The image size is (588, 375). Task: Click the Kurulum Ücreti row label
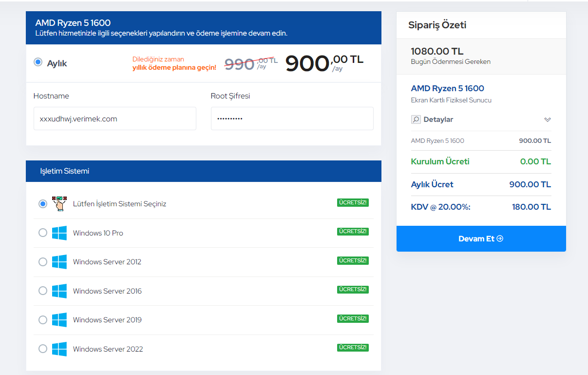click(440, 161)
